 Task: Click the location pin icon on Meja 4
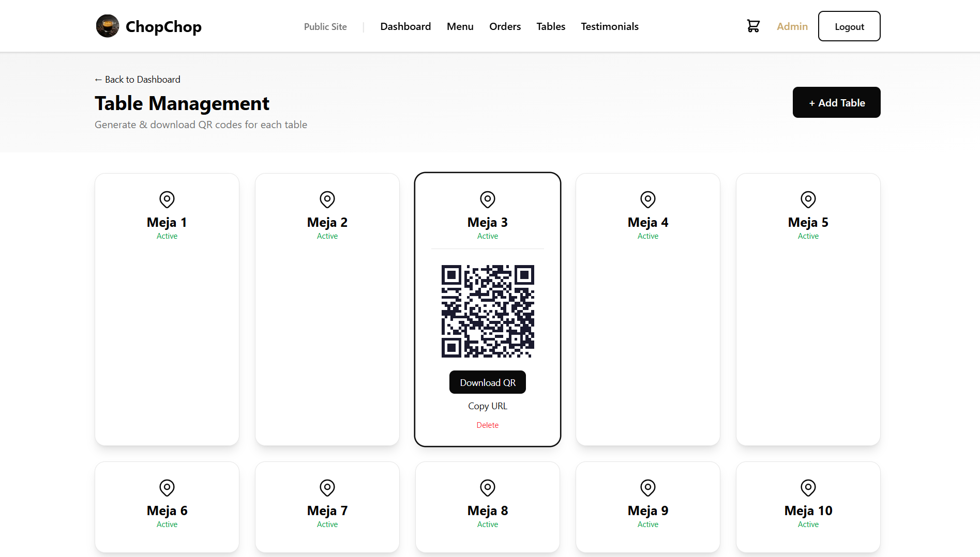(648, 199)
